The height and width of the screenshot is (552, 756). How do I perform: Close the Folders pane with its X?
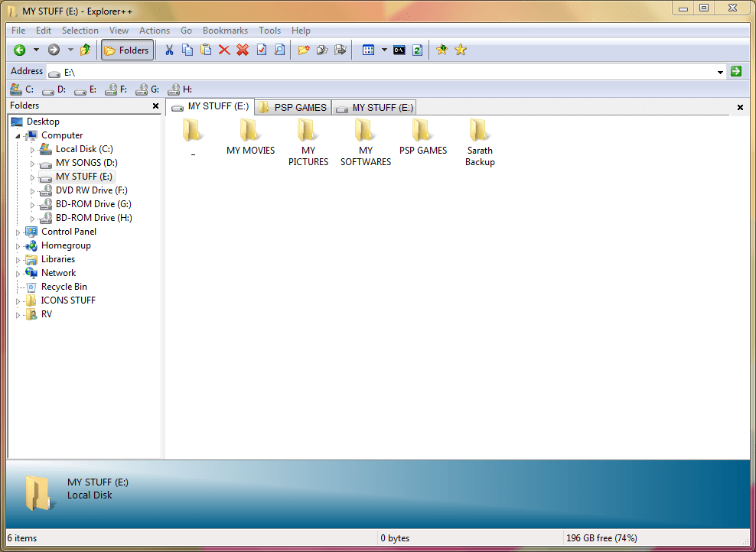(155, 106)
